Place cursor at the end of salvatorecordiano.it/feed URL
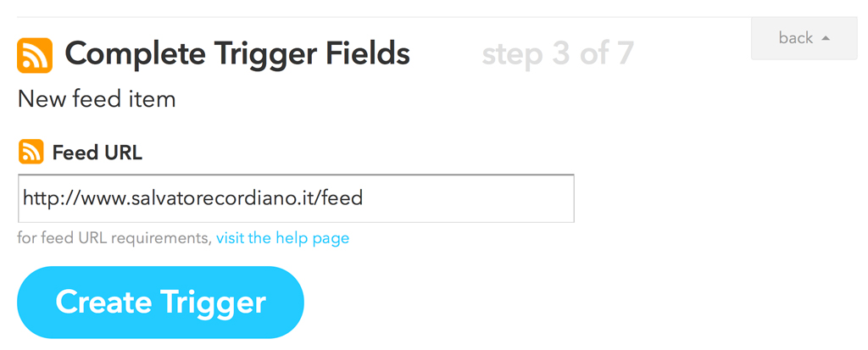The height and width of the screenshot is (350, 868). (x=364, y=197)
